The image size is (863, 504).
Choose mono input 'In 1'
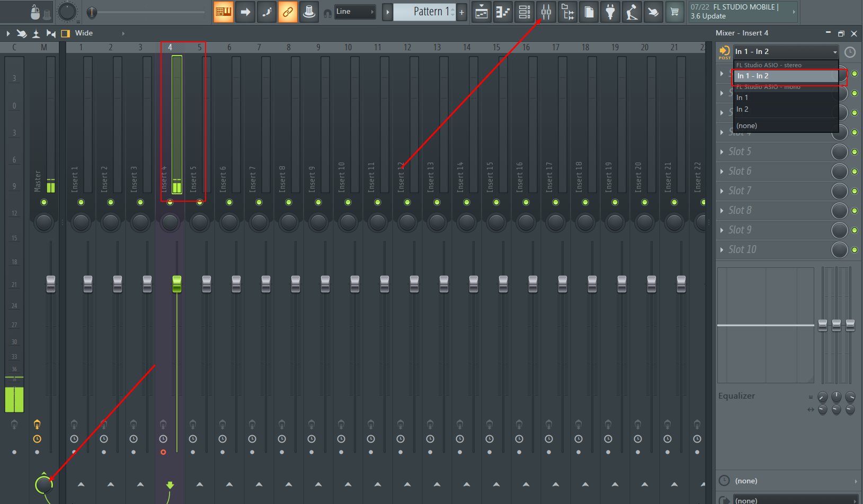(786, 97)
